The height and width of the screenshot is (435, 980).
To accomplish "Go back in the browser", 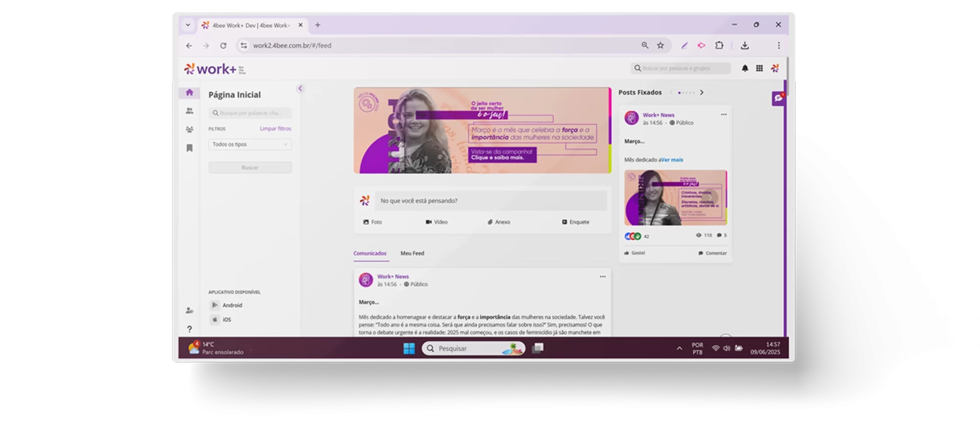I will tap(189, 46).
